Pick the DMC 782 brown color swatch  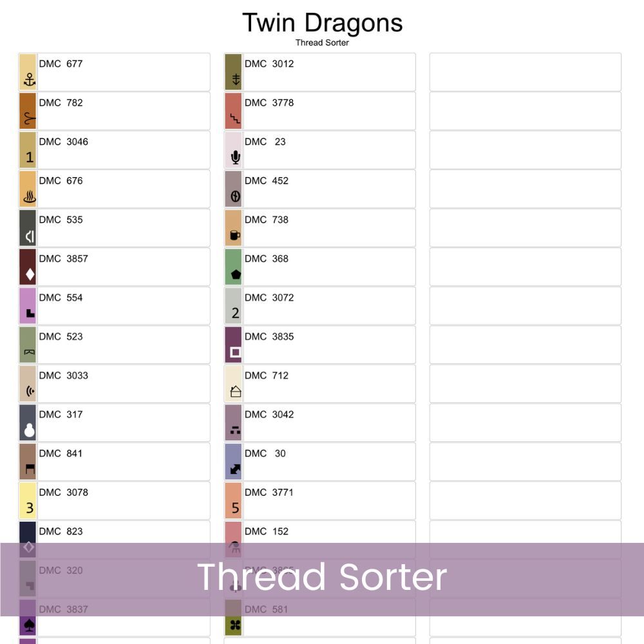pos(28,111)
